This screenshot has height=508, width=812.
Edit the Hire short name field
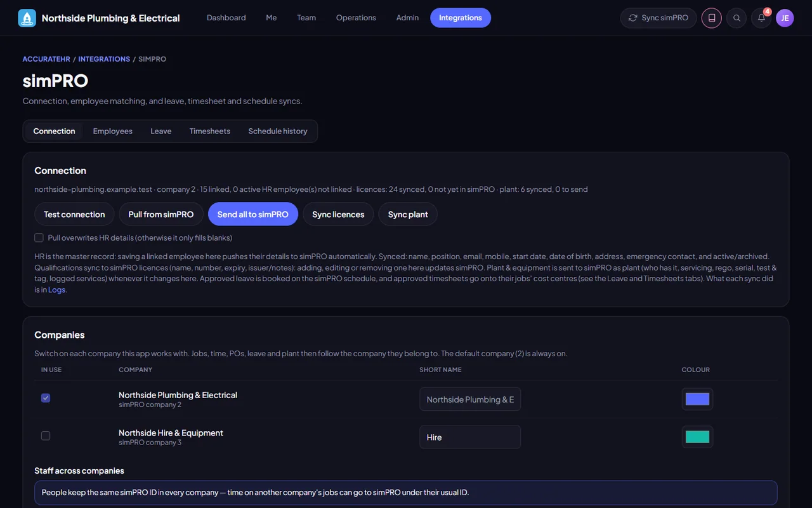point(470,437)
